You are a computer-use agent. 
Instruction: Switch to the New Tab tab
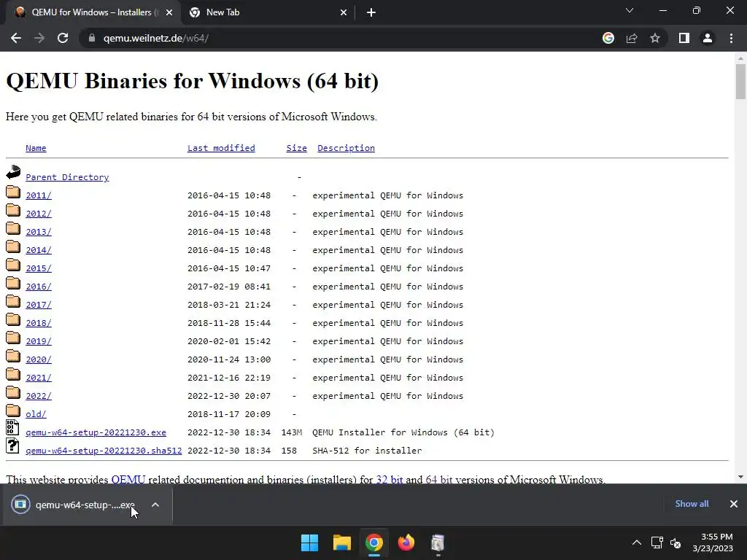[x=268, y=13]
